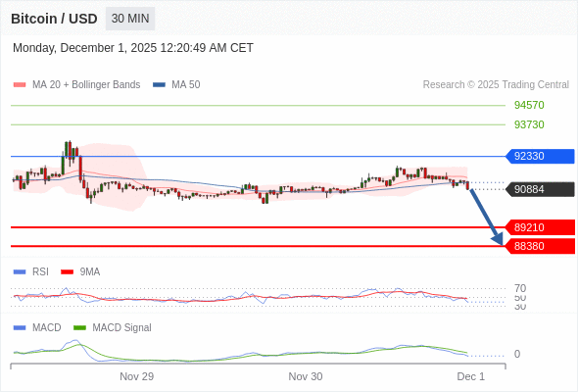Click the Nov 30 date axis label
578x392 pixels.
tap(306, 376)
